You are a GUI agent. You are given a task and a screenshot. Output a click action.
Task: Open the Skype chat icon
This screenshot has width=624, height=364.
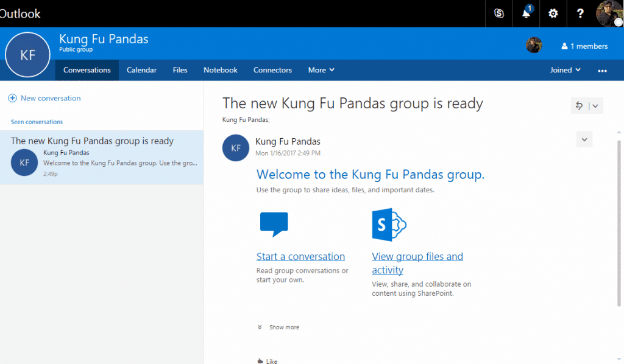tap(498, 13)
